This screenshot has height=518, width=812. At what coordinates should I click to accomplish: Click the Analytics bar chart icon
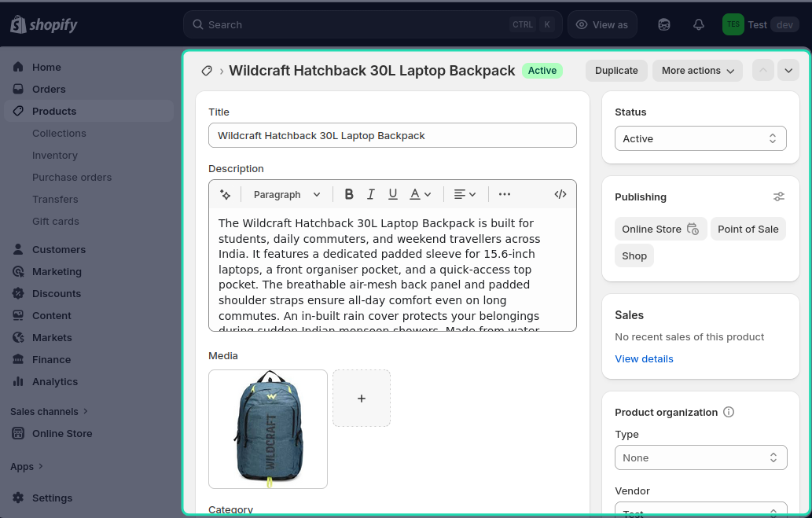coord(18,381)
